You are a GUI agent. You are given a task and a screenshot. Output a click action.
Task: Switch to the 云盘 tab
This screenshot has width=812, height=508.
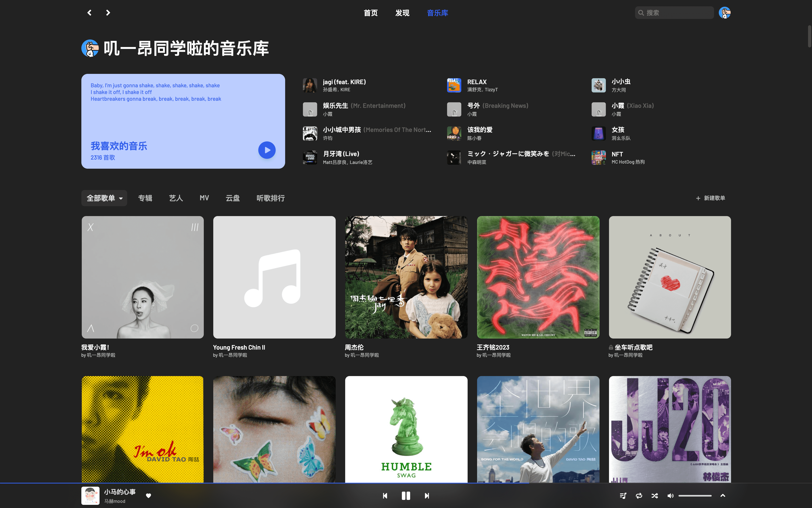click(x=233, y=198)
